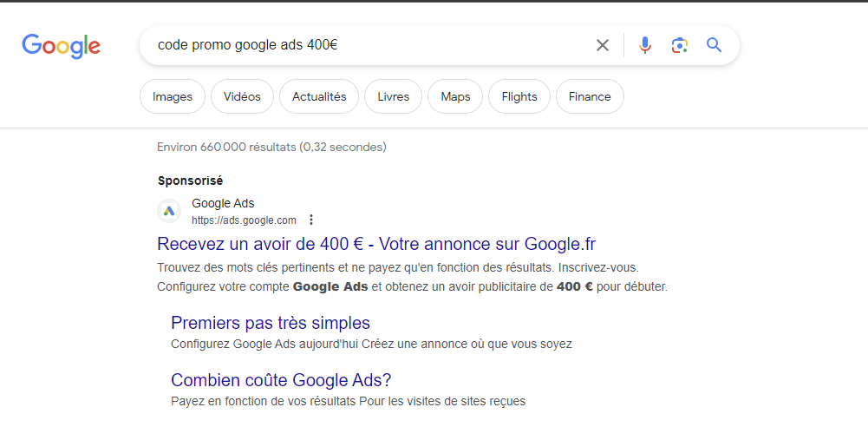
Task: Click "Configurez votre compte Google Ads" description line
Action: coord(413,287)
